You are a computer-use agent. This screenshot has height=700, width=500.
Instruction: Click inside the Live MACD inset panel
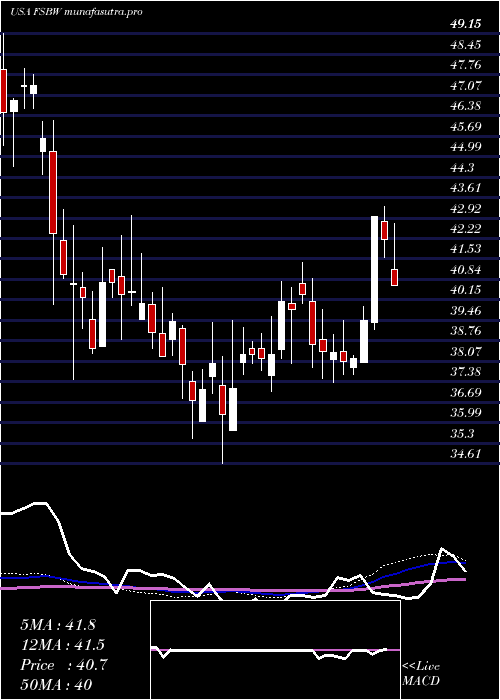[275, 650]
